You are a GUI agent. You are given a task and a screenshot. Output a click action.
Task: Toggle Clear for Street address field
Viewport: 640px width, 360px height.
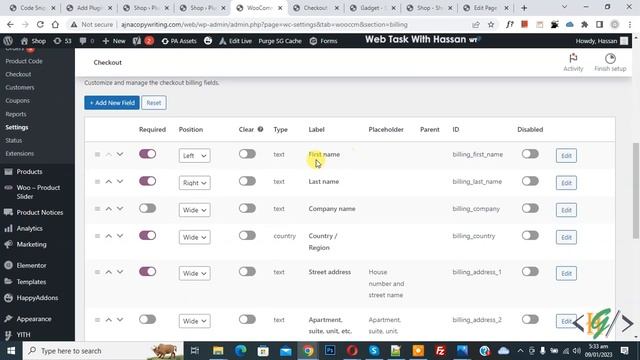[247, 271]
